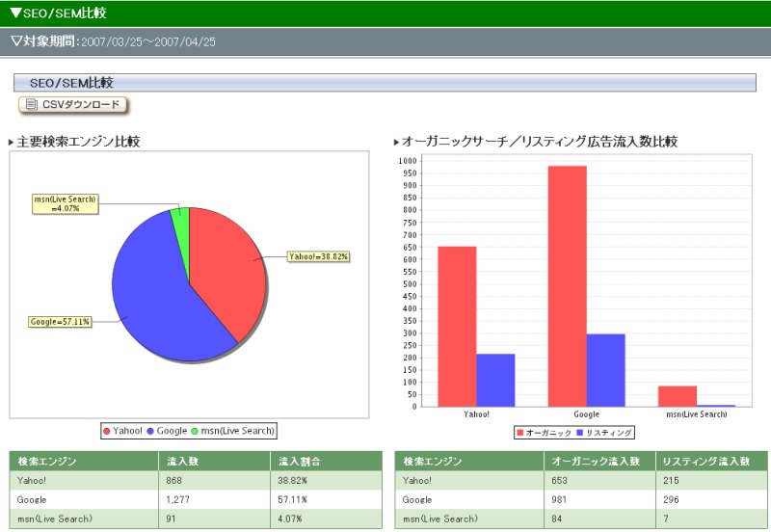Viewport: 771px width, 532px height.
Task: Click the 1,277 cell
Action: (x=215, y=499)
